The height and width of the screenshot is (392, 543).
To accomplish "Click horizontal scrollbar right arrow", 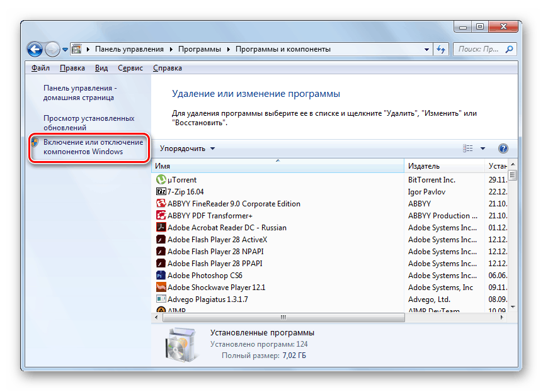I will pyautogui.click(x=502, y=317).
